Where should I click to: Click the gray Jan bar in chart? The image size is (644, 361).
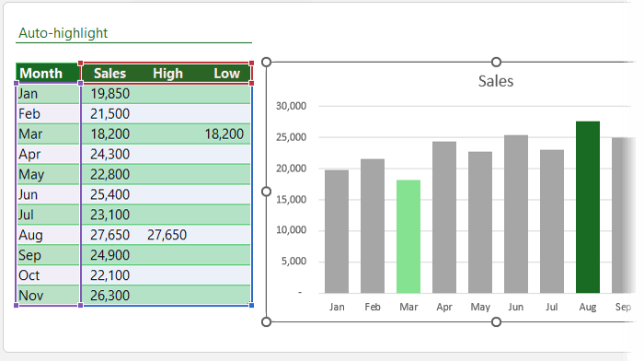coord(337,231)
